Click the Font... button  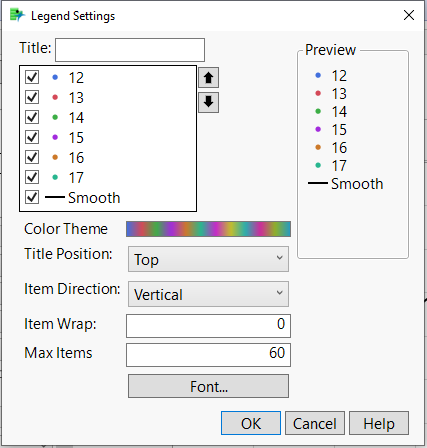pos(208,386)
